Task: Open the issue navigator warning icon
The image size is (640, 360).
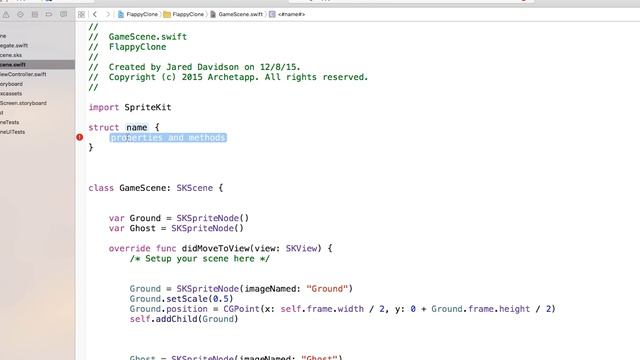Action: [6, 15]
